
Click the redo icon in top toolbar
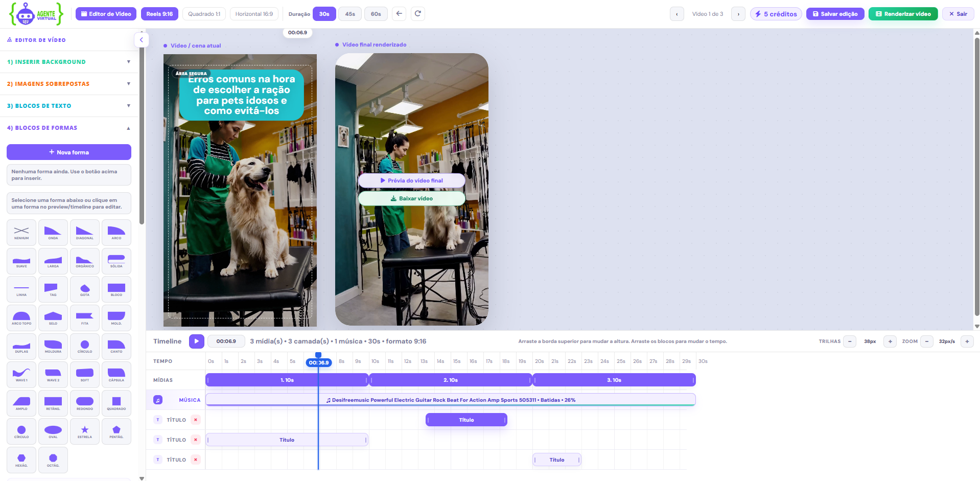point(418,14)
